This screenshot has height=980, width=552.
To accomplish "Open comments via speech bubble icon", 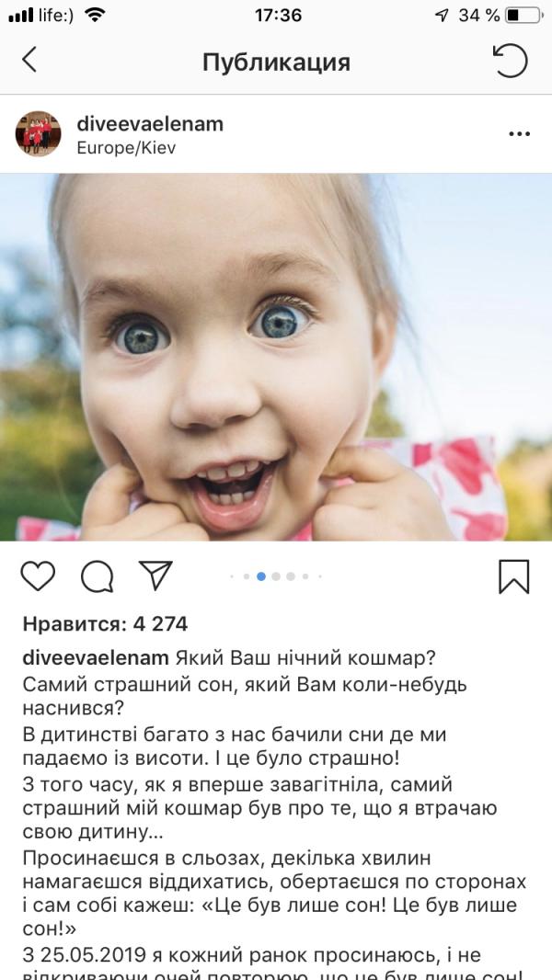I will tap(97, 575).
